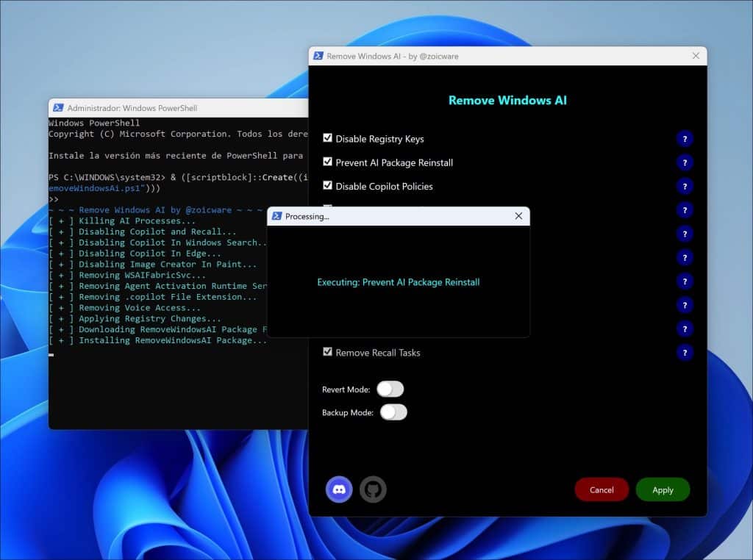Close the Remove Windows AI window
The height and width of the screenshot is (560, 753).
tap(696, 56)
